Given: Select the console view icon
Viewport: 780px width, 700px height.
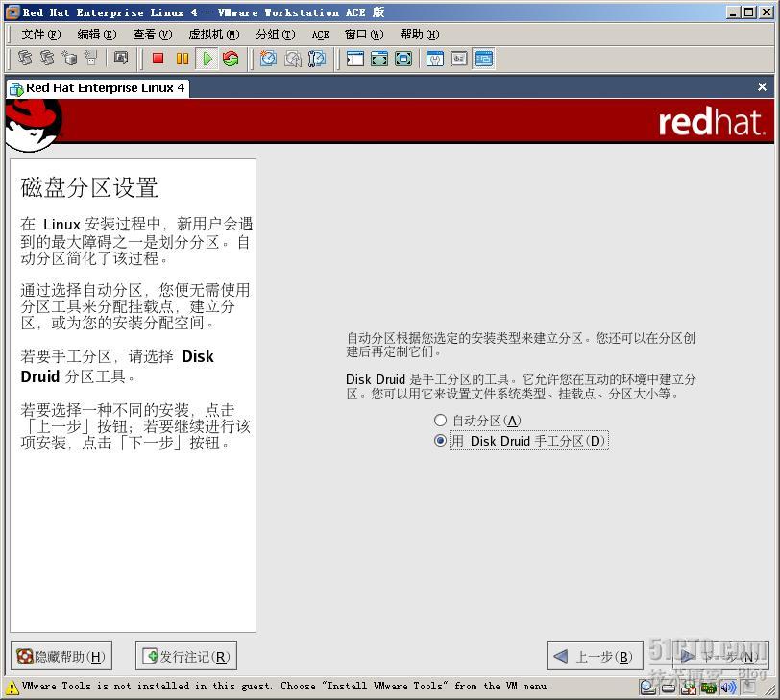Looking at the screenshot, I should [483, 59].
